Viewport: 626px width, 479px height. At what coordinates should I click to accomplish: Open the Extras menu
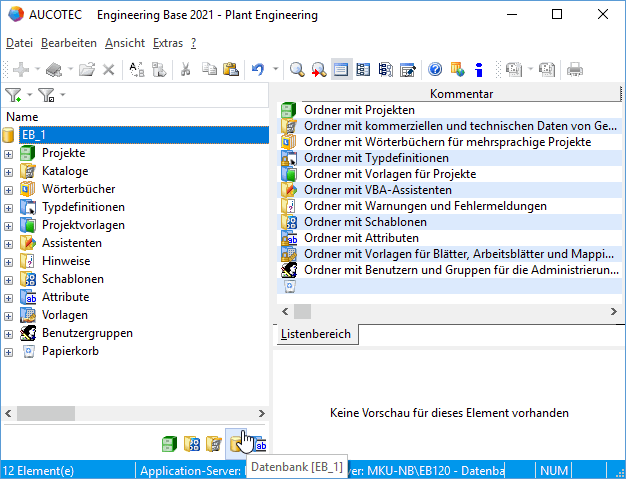(168, 43)
